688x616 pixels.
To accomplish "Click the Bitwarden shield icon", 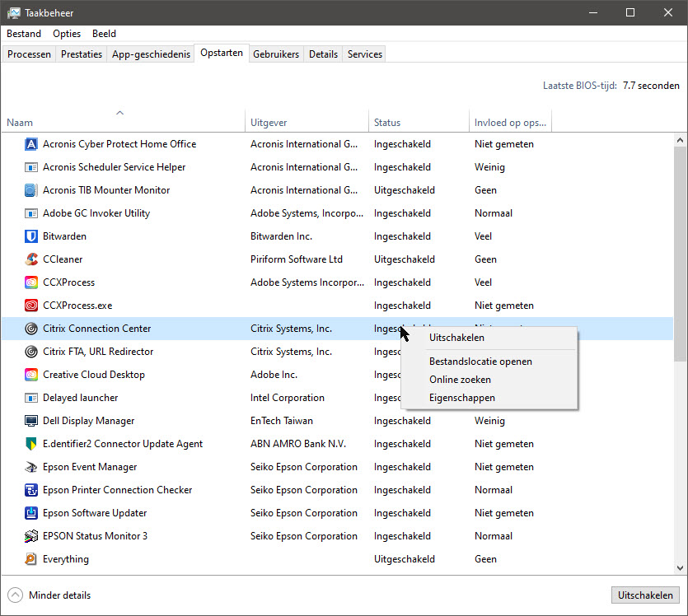I will point(31,236).
